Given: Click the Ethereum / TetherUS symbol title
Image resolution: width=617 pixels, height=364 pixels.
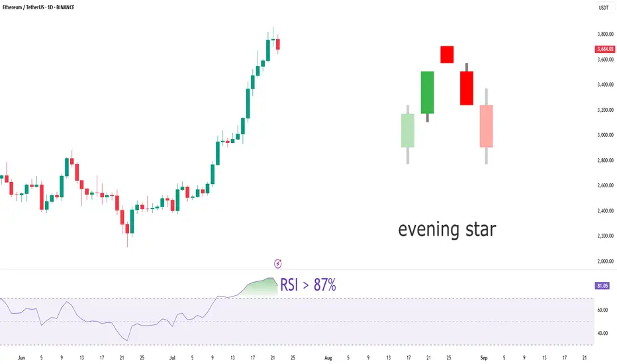Looking at the screenshot, I should 38,7.
